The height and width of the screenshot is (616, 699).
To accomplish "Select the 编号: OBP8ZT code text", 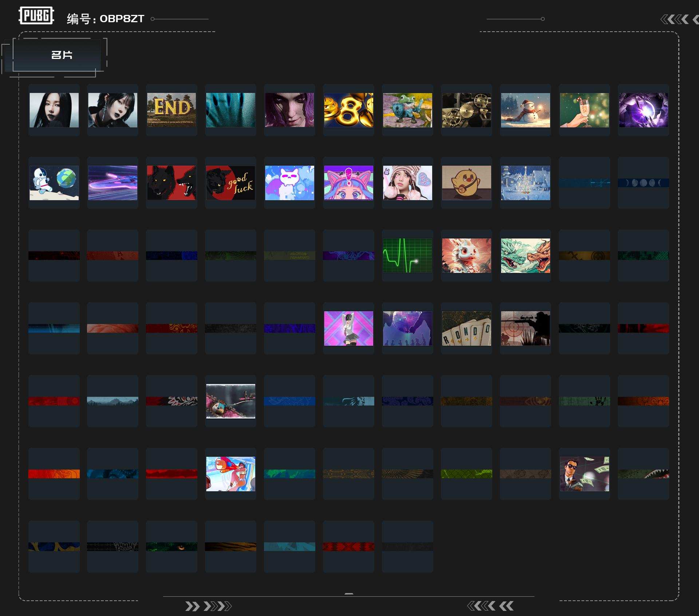I will click(106, 19).
